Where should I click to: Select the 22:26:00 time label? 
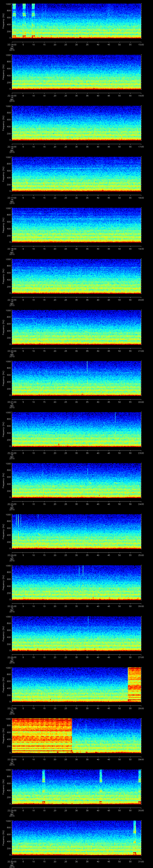(12, 657)
